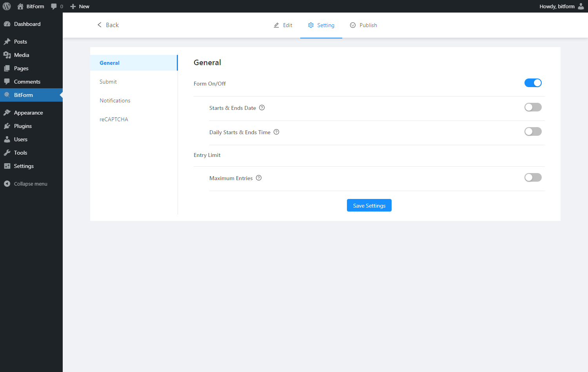Image resolution: width=588 pixels, height=372 pixels.
Task: Click the BitForm plugin icon in sidebar
Action: tap(7, 95)
